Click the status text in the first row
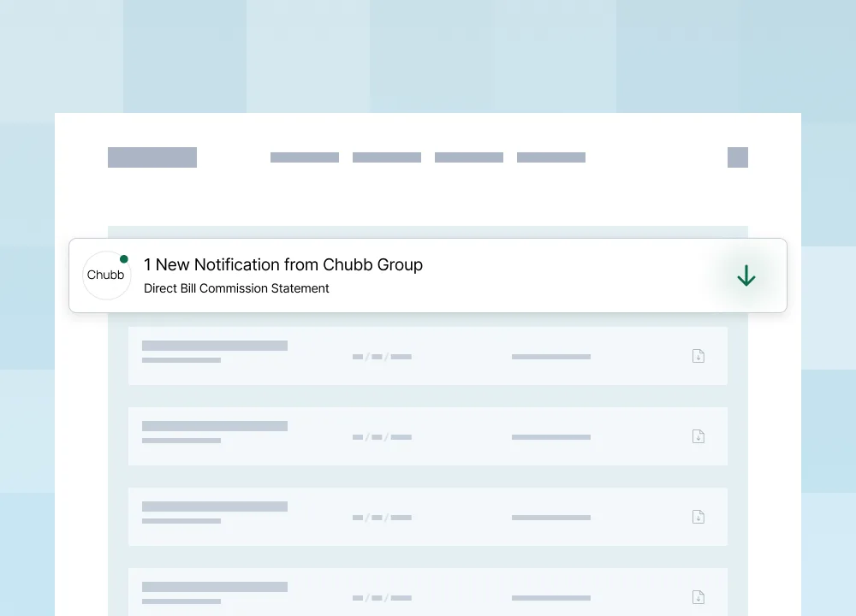 coord(551,357)
